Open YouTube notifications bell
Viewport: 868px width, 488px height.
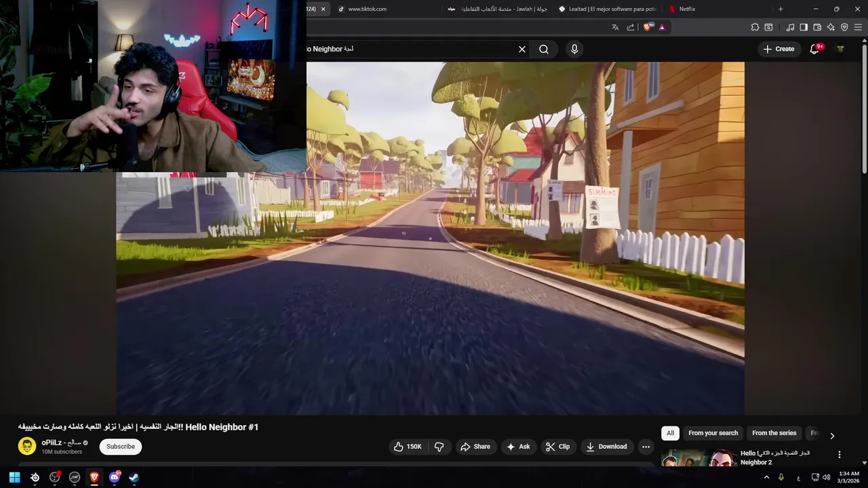point(815,49)
